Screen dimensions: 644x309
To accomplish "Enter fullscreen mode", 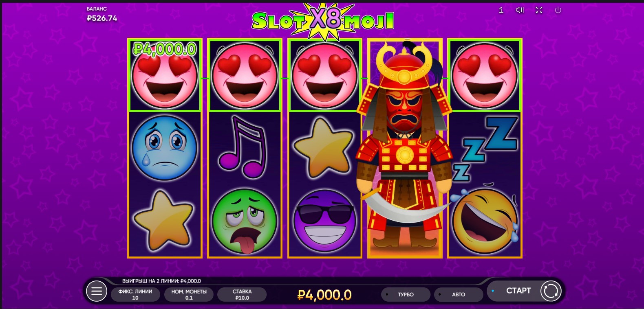I will (x=539, y=10).
